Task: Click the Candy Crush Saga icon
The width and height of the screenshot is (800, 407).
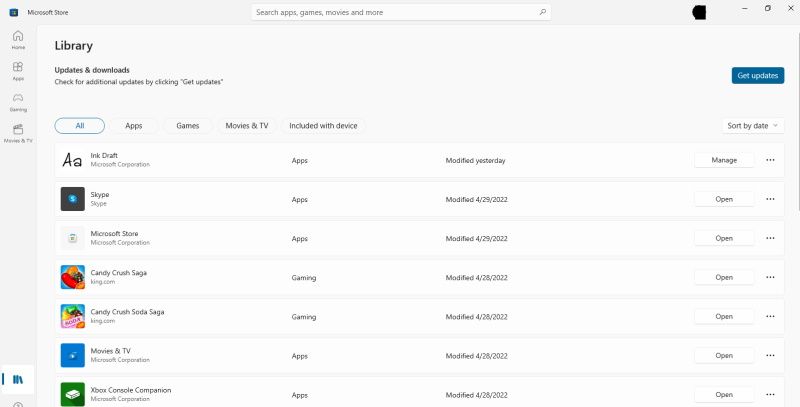Action: click(72, 277)
